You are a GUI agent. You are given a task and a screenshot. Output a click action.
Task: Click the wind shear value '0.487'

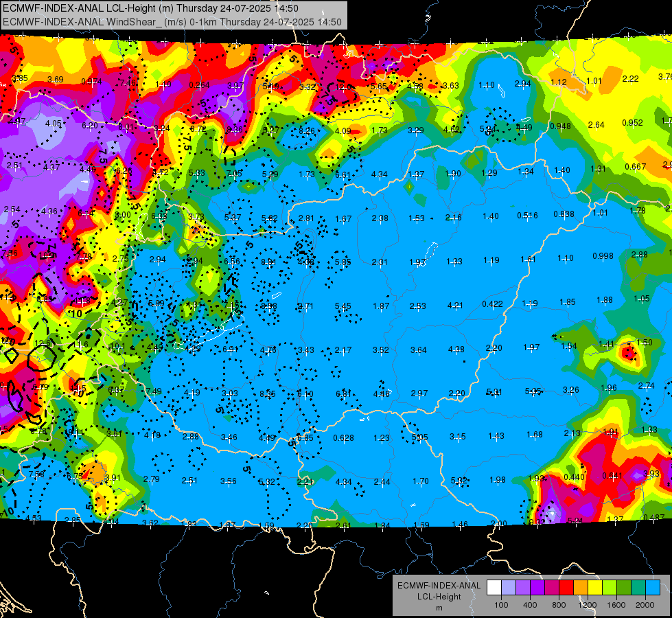654,517
